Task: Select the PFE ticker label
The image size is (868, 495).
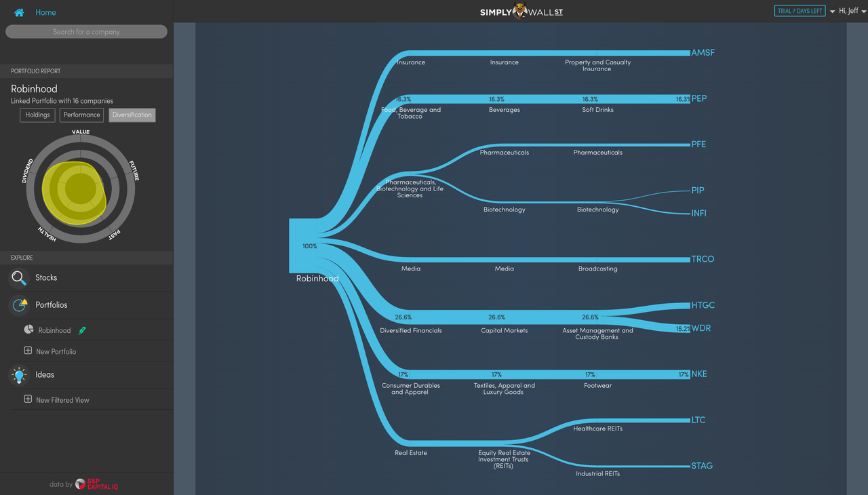Action: (x=698, y=144)
